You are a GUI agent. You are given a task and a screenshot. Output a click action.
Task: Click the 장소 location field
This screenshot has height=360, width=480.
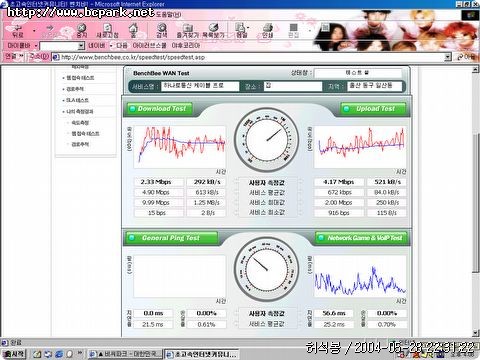click(293, 86)
